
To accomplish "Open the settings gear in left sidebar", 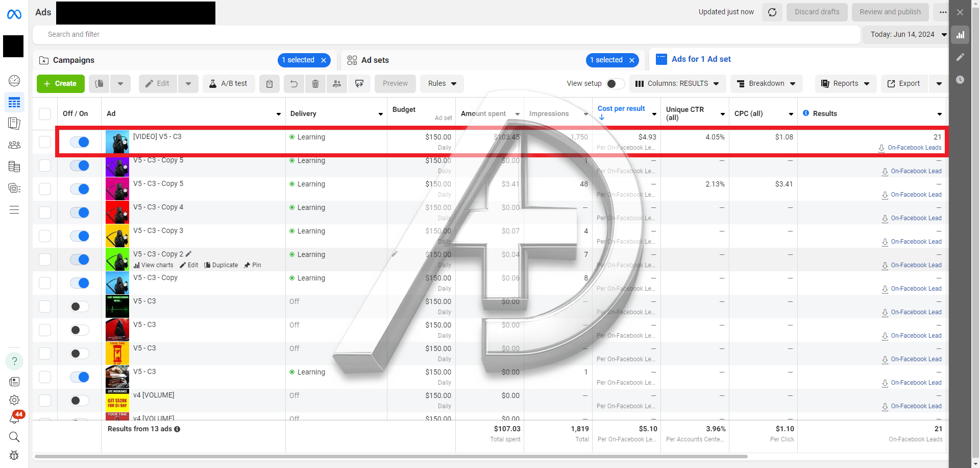I will coord(14,400).
